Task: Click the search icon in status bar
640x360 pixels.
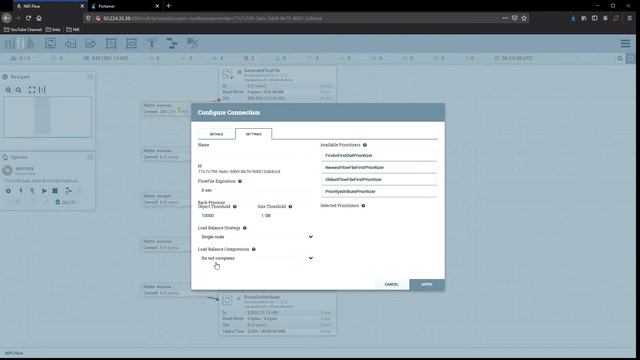Action: click(620, 58)
